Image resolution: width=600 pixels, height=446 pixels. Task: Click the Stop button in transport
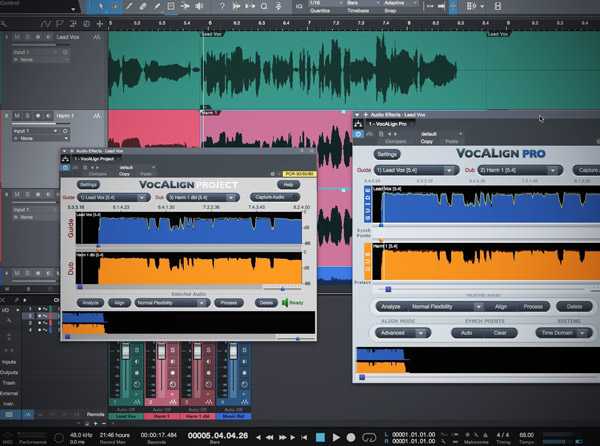(x=320, y=437)
